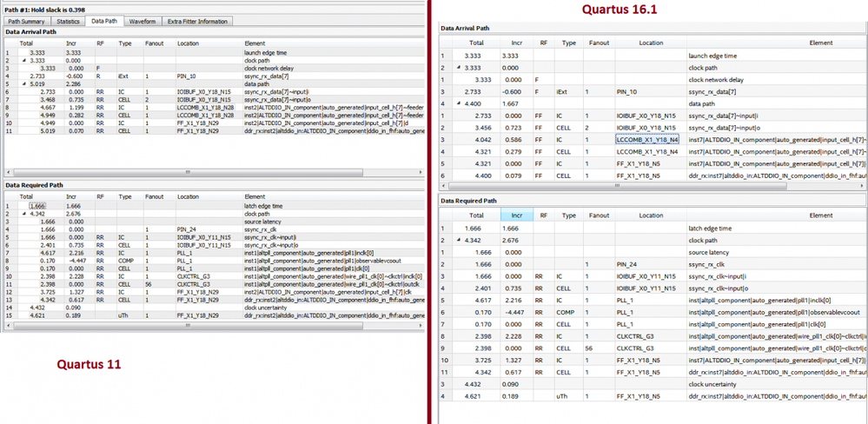Collapse the 4.400 data path row
Screen dimensions: 868x424
point(461,103)
